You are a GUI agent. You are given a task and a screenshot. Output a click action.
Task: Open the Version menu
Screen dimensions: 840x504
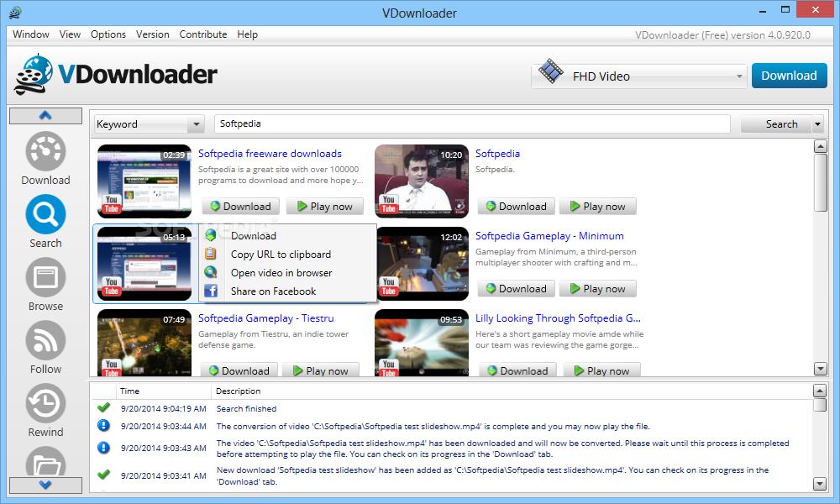[153, 34]
